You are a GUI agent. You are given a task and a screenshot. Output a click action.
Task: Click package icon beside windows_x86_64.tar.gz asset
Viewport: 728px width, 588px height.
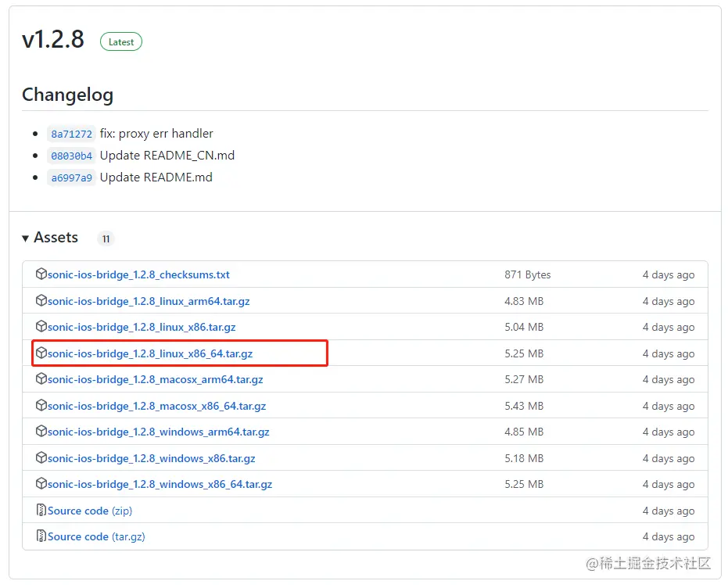point(41,483)
